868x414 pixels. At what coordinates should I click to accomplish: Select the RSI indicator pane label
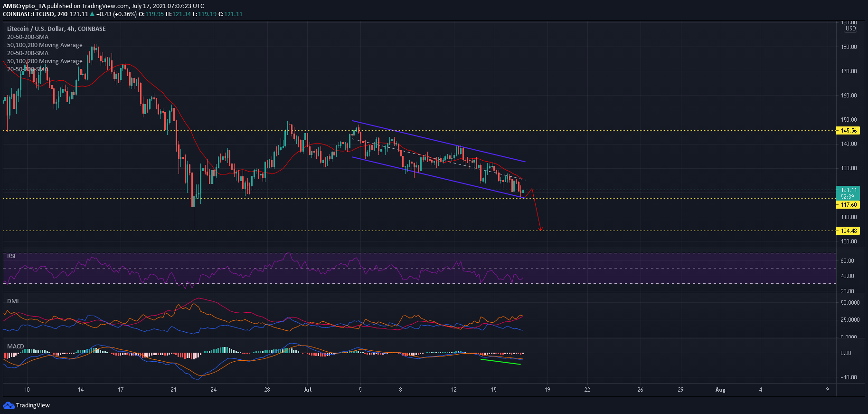point(11,256)
